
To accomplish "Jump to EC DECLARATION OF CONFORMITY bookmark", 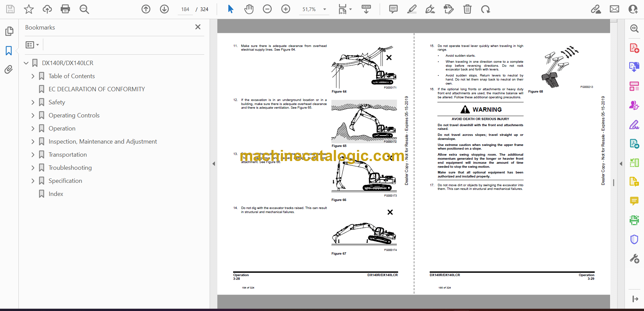I will (x=97, y=89).
